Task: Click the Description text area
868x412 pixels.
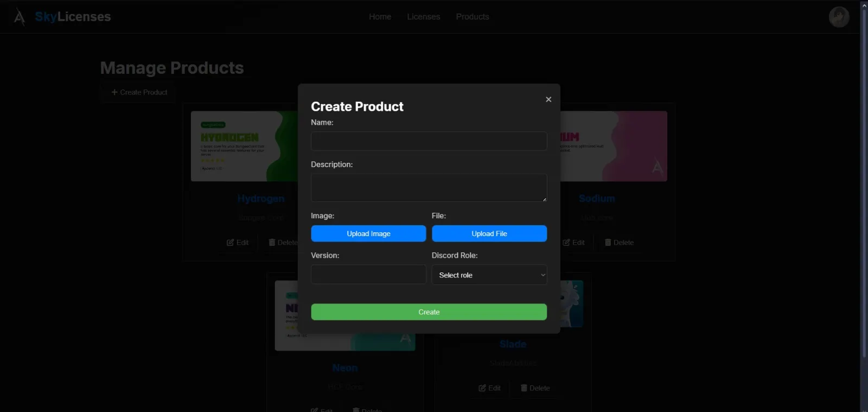Action: 429,188
